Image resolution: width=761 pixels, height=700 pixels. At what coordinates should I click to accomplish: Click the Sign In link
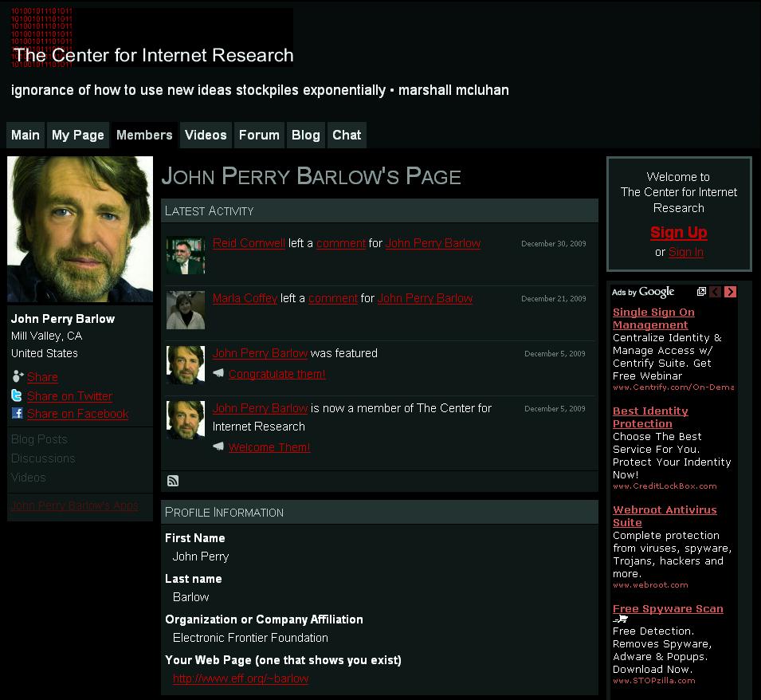[x=685, y=252]
